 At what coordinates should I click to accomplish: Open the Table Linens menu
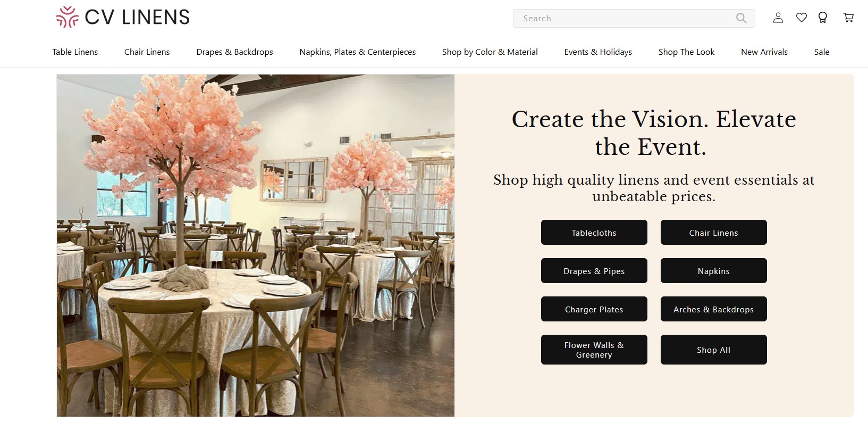click(75, 52)
